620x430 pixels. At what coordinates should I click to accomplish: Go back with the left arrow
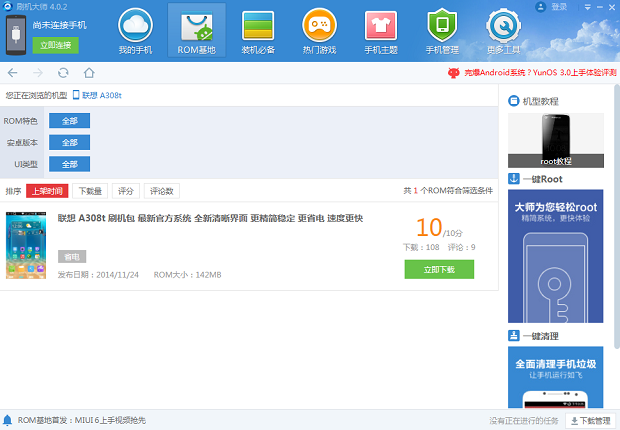pos(13,73)
